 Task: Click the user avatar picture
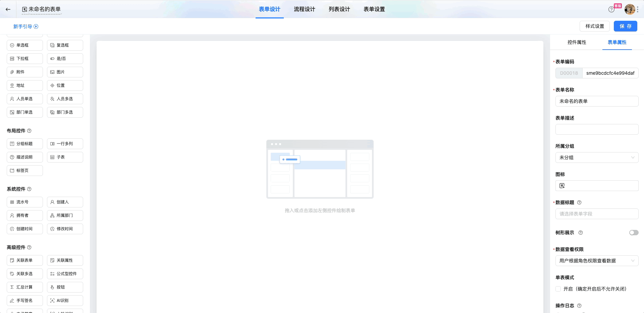(x=630, y=9)
